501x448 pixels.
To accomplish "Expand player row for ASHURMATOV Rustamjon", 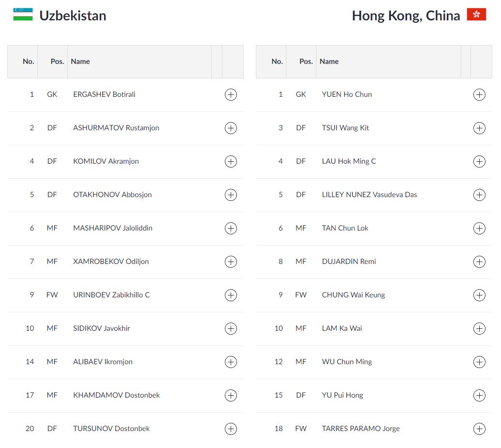I will click(231, 128).
